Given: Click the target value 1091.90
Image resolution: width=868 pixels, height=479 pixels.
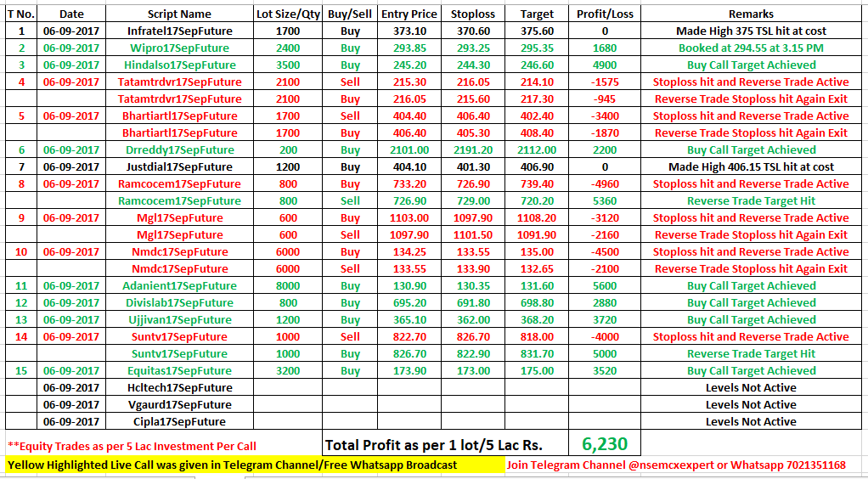Looking at the screenshot, I should pyautogui.click(x=537, y=234).
